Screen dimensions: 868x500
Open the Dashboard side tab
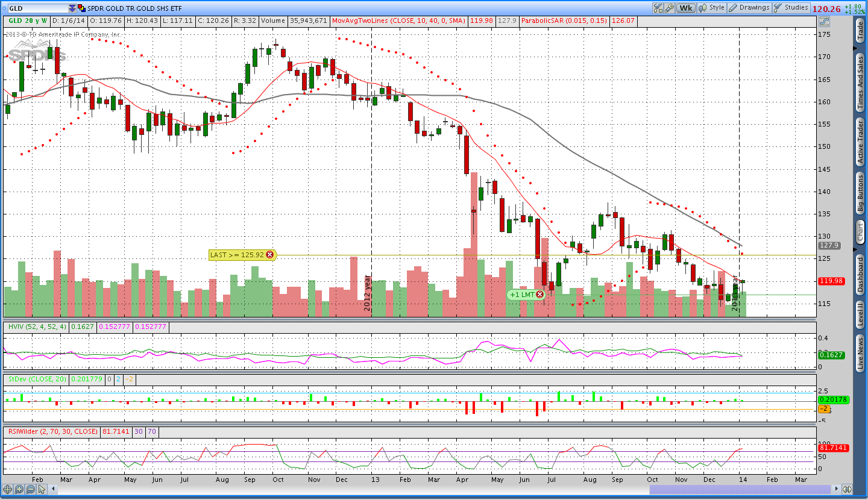click(x=861, y=275)
